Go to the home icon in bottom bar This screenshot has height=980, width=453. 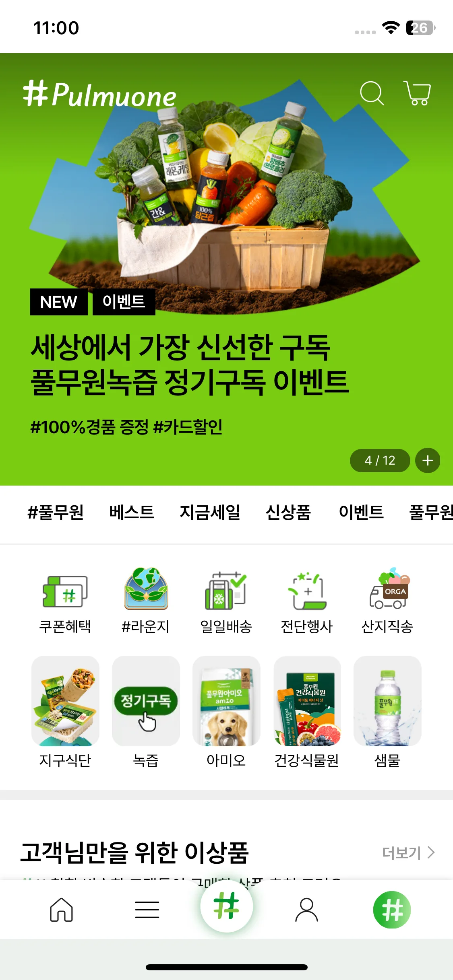(x=61, y=910)
